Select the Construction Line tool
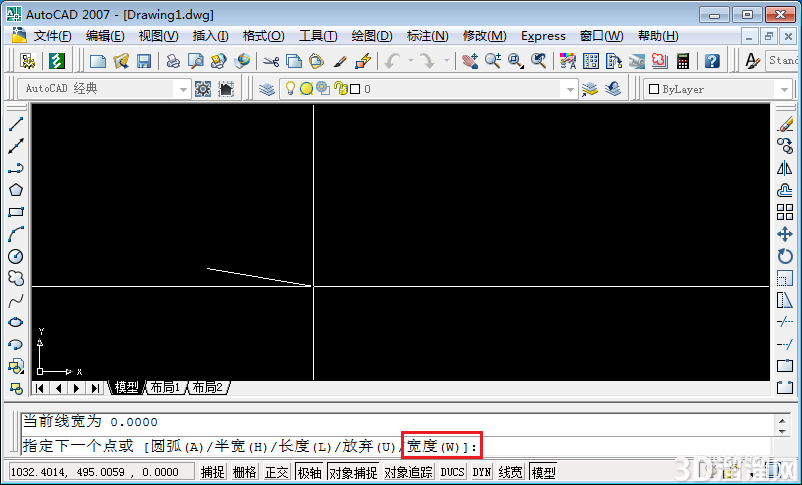802x485 pixels. point(16,146)
